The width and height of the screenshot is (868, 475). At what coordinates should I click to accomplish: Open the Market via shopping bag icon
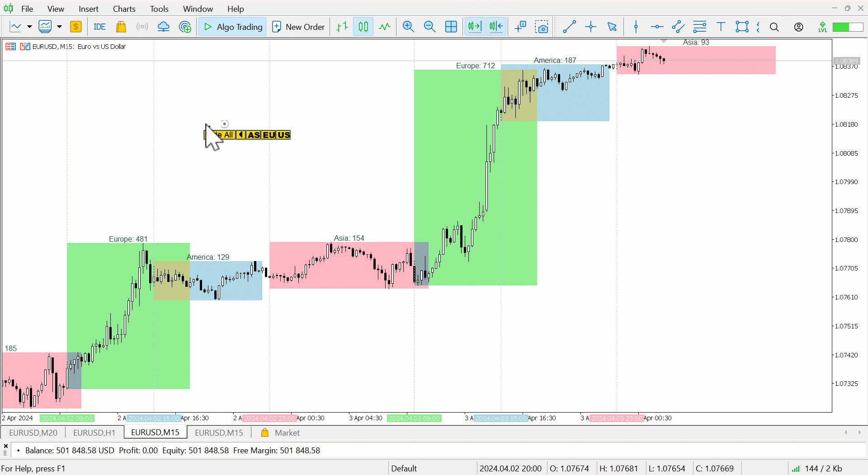121,27
